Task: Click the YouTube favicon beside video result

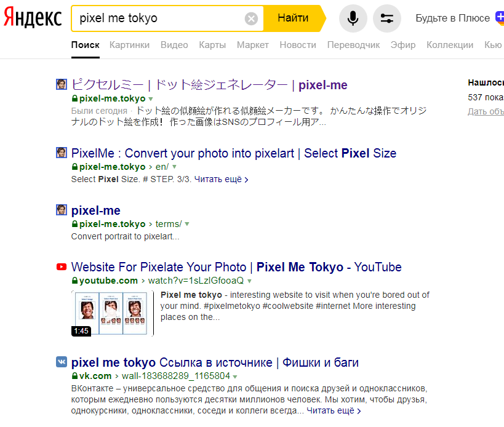Action: click(x=62, y=267)
